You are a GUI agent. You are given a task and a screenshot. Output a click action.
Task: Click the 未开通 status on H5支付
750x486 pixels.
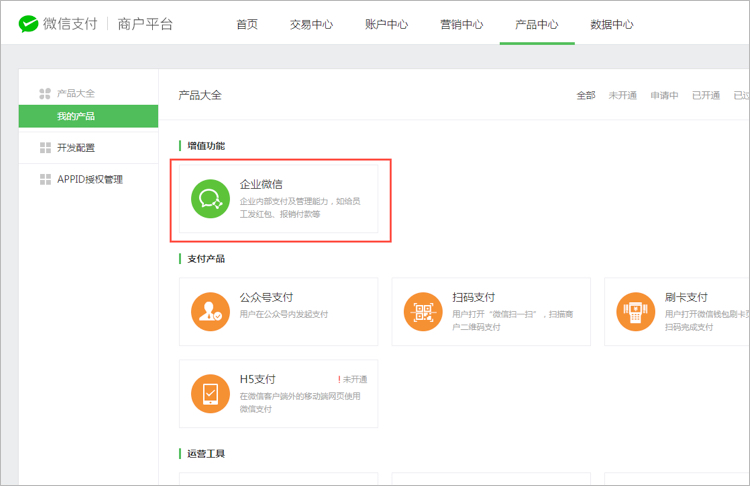pos(353,379)
